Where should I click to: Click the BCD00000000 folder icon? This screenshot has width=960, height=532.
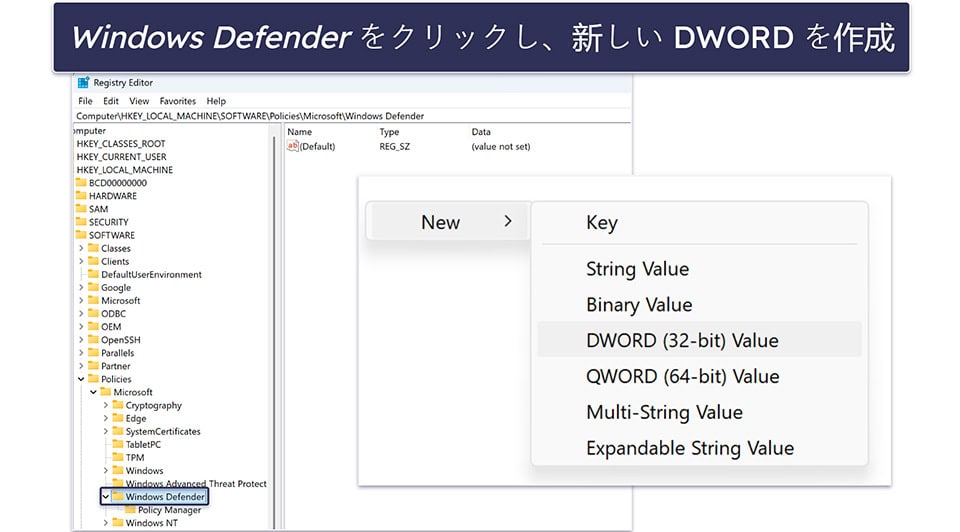click(x=81, y=182)
